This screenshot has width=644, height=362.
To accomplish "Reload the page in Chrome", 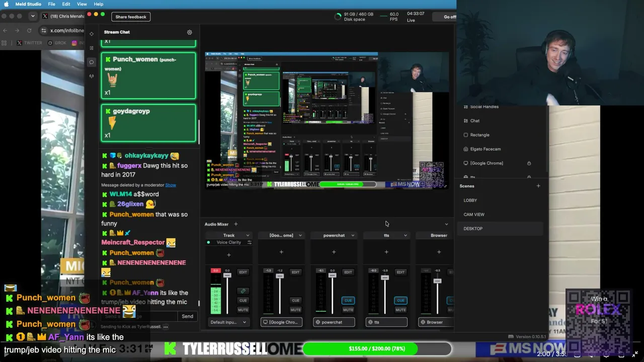I will pyautogui.click(x=29, y=31).
